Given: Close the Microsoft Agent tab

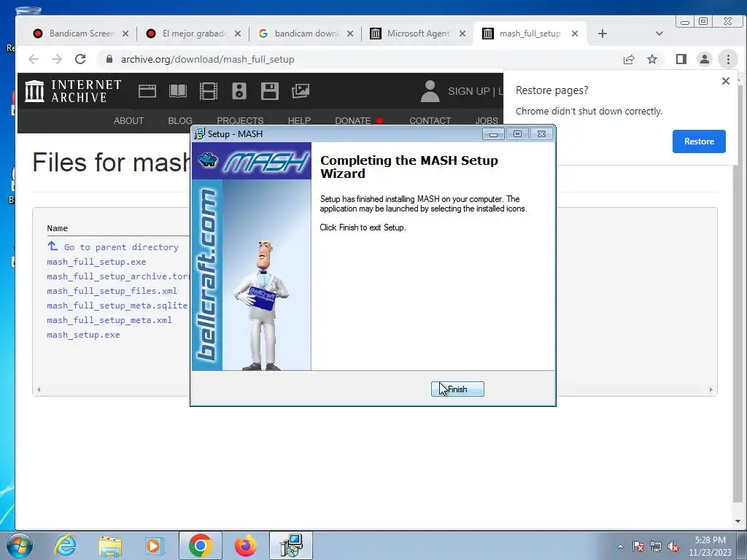Looking at the screenshot, I should (x=462, y=34).
